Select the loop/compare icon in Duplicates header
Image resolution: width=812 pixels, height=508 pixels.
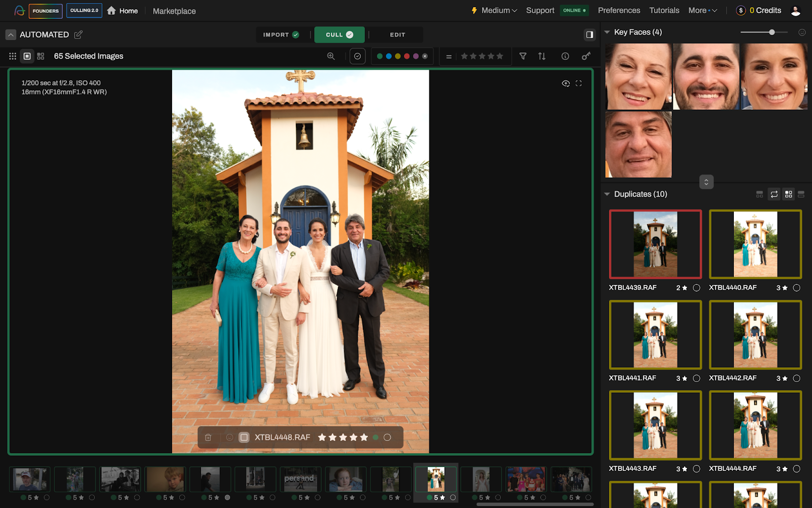coord(773,194)
